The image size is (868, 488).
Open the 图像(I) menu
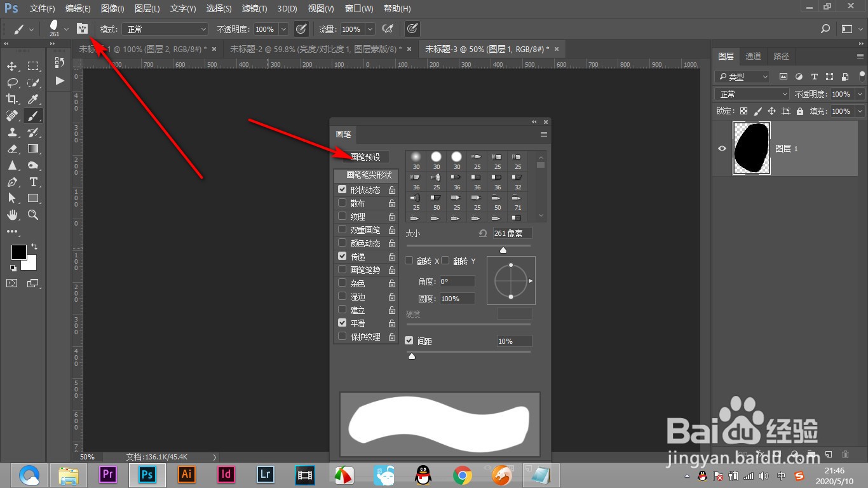(x=112, y=8)
